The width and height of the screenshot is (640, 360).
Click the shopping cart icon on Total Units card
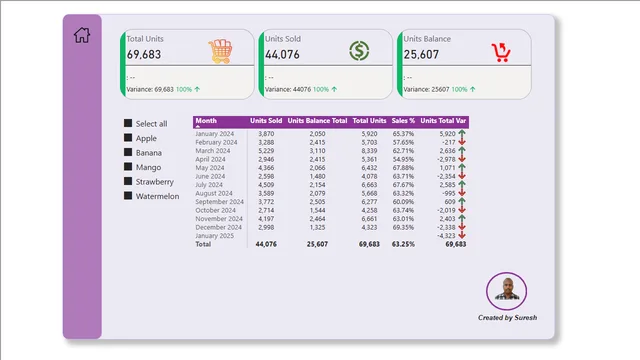220,51
